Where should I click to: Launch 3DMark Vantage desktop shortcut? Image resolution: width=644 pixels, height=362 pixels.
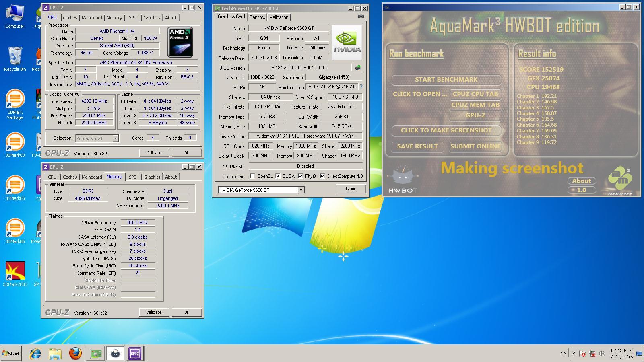15,104
